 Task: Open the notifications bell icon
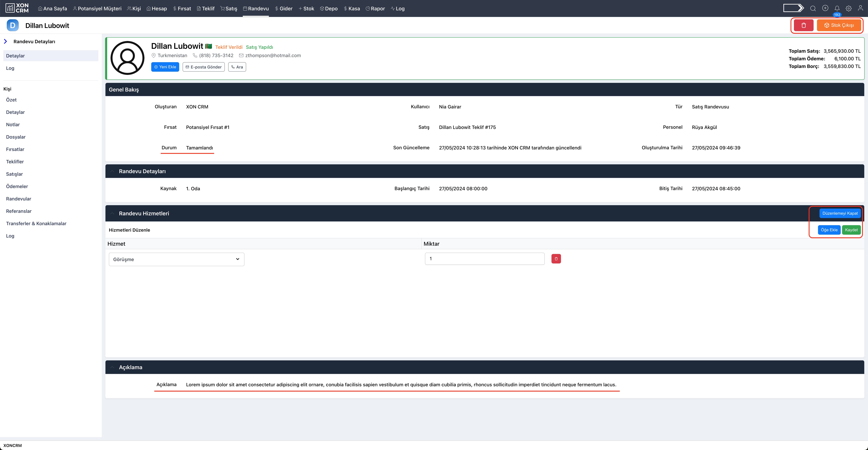[x=837, y=8]
